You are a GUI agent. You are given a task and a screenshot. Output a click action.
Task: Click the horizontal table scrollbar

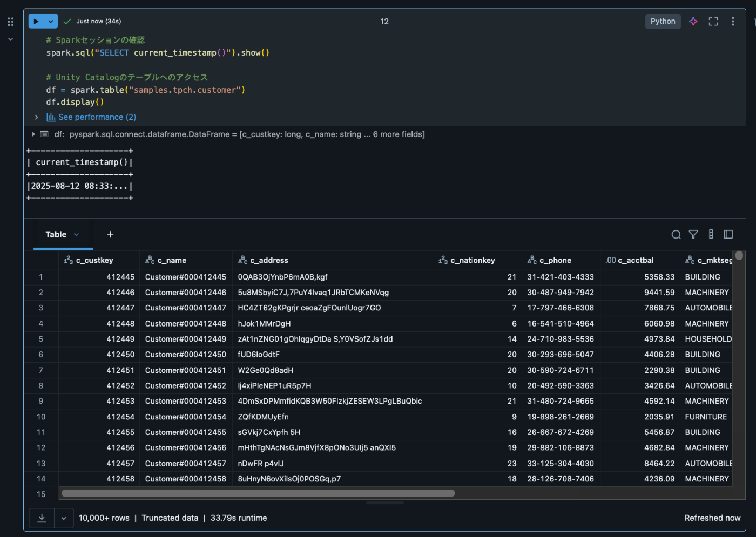pyautogui.click(x=258, y=493)
